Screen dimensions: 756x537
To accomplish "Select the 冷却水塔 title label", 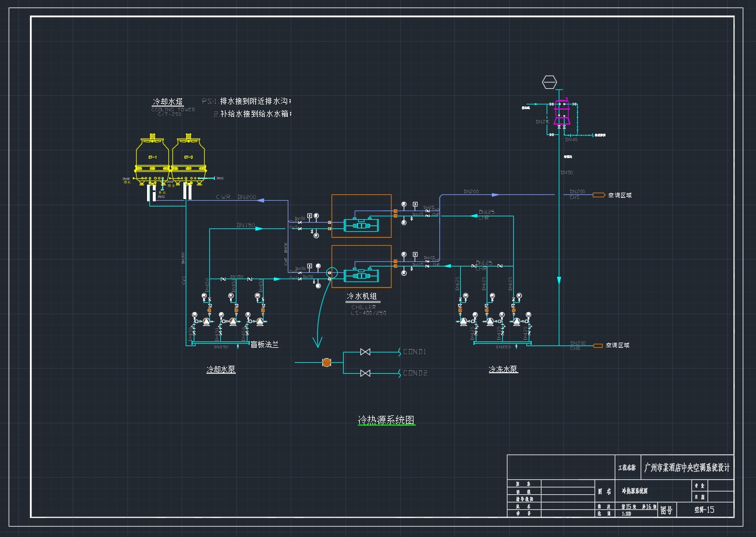I will click(168, 102).
